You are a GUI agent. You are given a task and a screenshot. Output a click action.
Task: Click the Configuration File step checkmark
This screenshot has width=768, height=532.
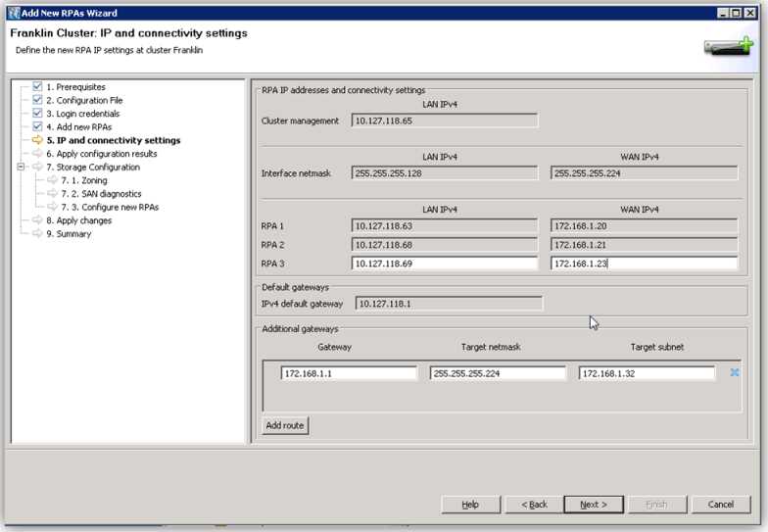click(x=37, y=100)
